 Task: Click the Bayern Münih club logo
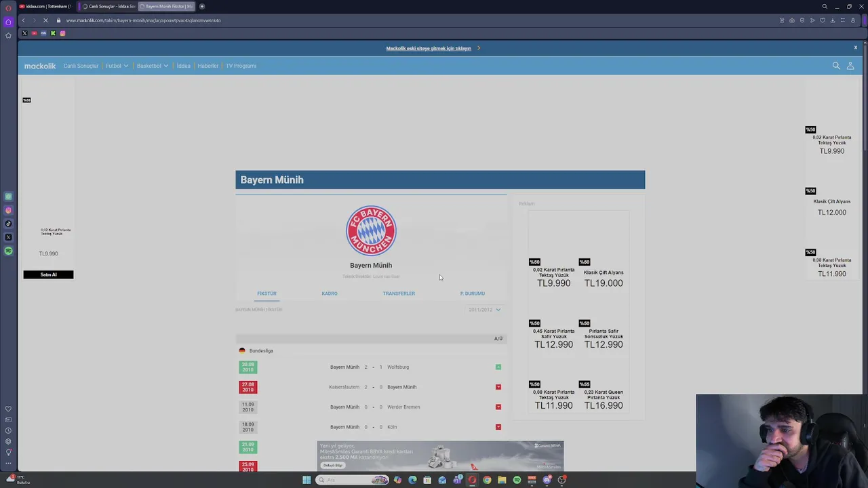[371, 230]
